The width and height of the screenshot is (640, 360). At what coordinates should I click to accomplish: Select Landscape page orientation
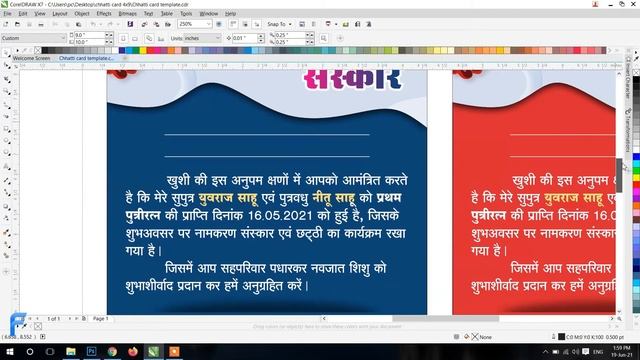click(x=135, y=38)
